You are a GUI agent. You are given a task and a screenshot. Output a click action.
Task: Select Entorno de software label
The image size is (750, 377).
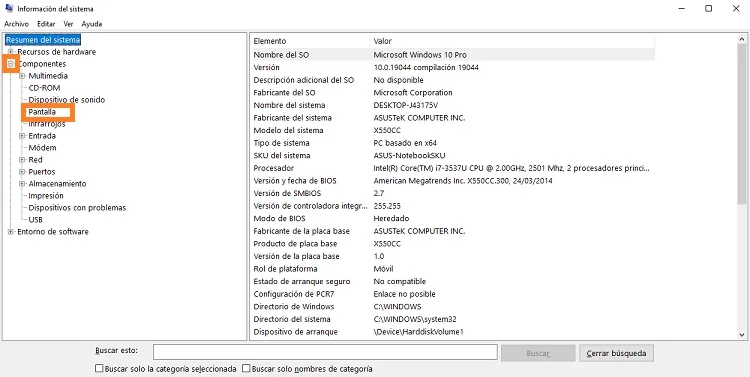coord(53,232)
